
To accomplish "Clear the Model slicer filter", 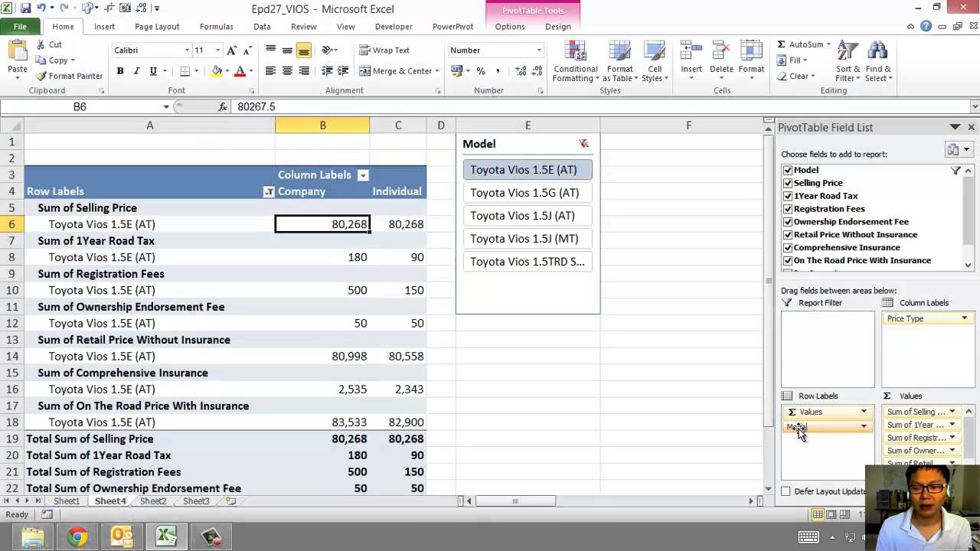I will coord(583,144).
